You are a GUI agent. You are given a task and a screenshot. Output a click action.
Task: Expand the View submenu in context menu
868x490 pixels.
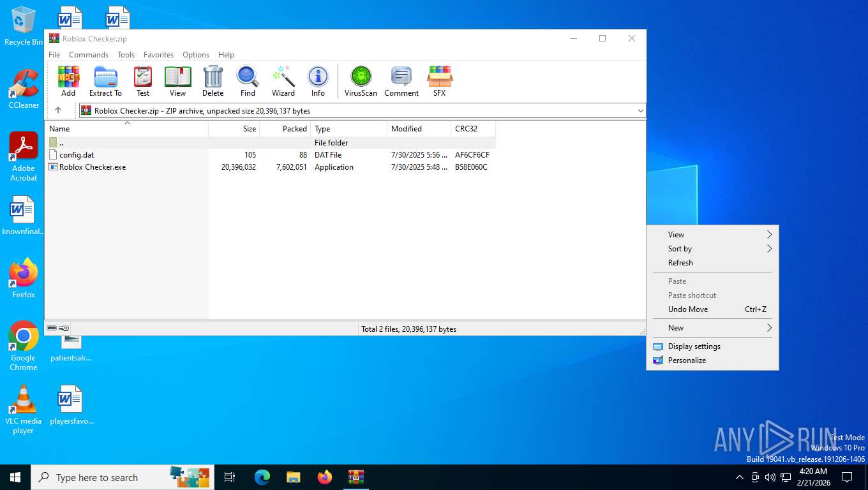[712, 235]
